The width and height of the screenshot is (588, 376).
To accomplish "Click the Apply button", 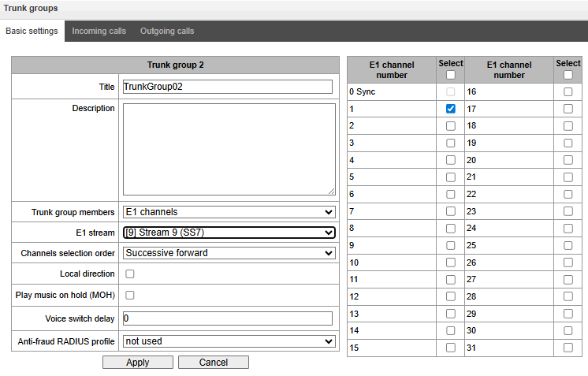I will coord(137,363).
